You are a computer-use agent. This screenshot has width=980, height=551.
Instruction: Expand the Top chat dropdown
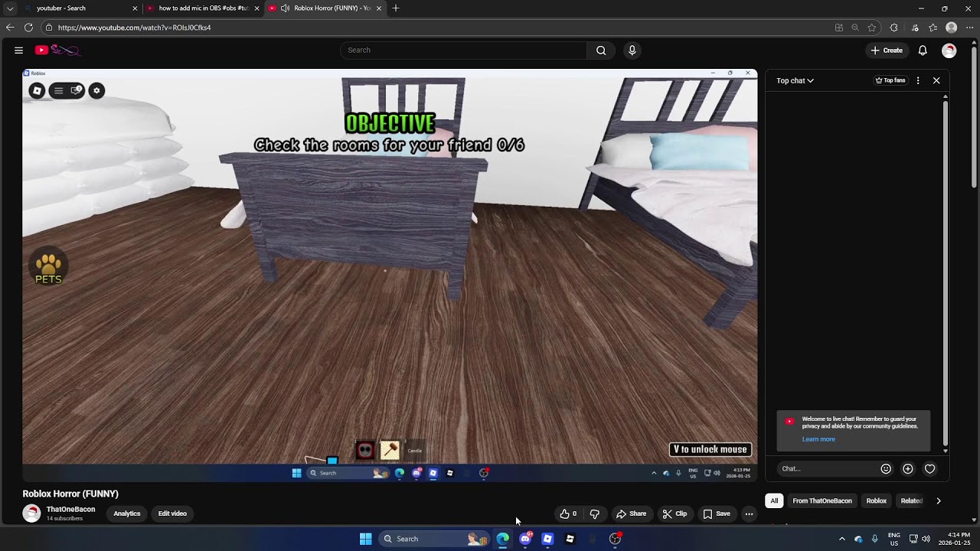tap(795, 80)
